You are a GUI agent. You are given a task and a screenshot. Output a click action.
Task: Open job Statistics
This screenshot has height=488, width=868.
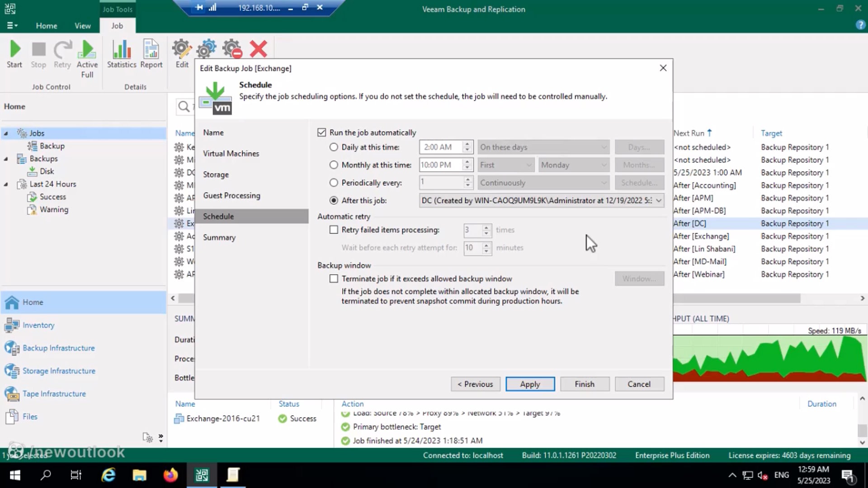coord(122,54)
